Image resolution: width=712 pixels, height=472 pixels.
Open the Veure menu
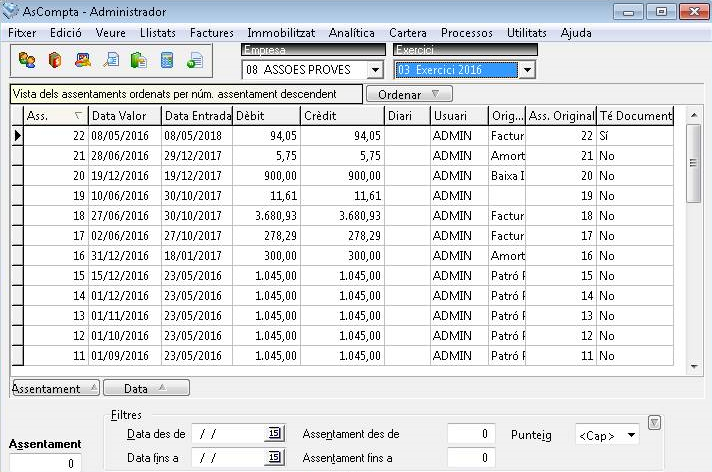pos(110,33)
